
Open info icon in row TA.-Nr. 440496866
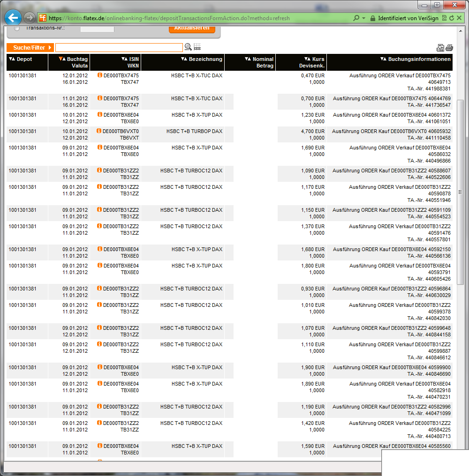(100, 147)
